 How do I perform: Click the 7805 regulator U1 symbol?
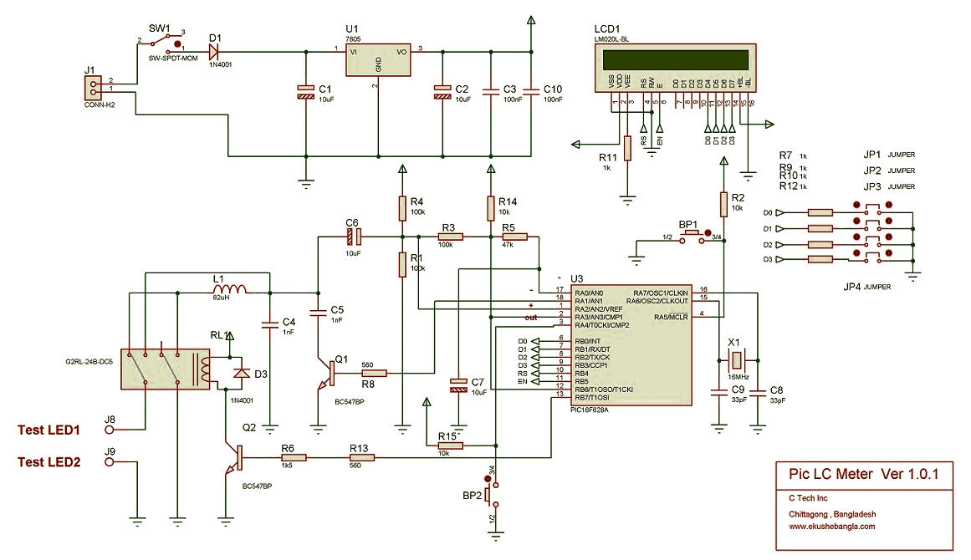378,59
